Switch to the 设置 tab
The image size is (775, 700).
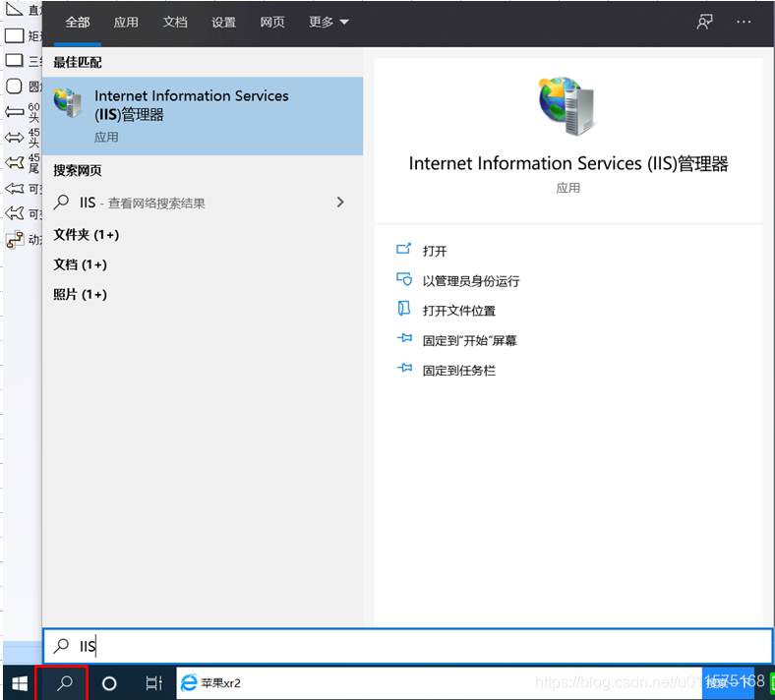tap(223, 23)
